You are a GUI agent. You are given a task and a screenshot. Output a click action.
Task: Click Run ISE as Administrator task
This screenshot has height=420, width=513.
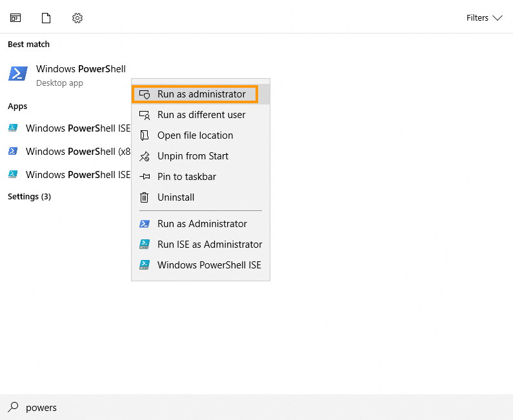pyautogui.click(x=201, y=245)
